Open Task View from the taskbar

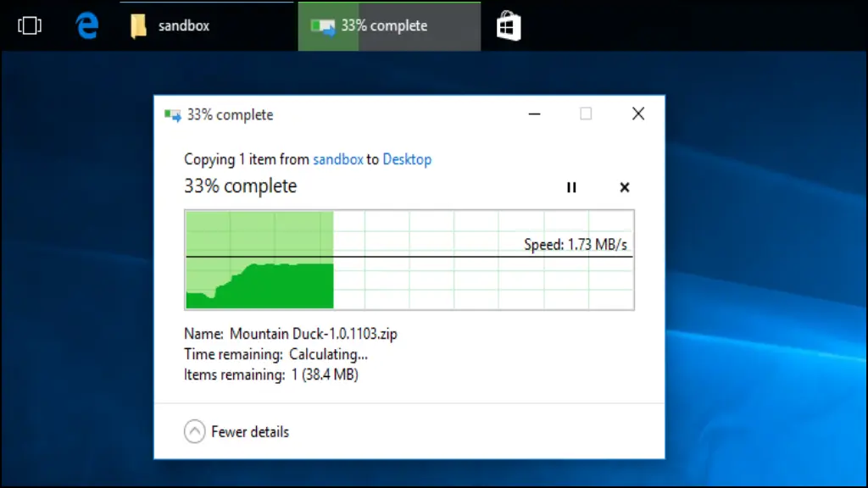(x=30, y=25)
